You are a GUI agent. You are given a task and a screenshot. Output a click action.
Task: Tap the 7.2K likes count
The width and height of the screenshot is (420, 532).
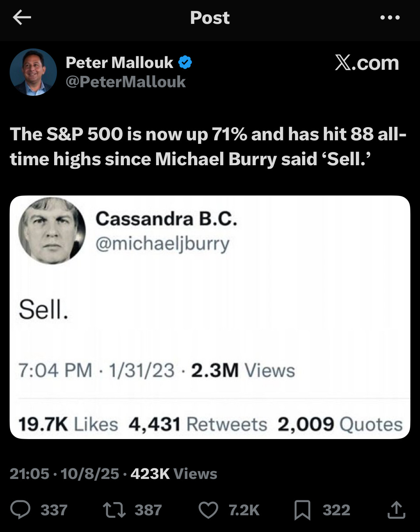pyautogui.click(x=244, y=510)
